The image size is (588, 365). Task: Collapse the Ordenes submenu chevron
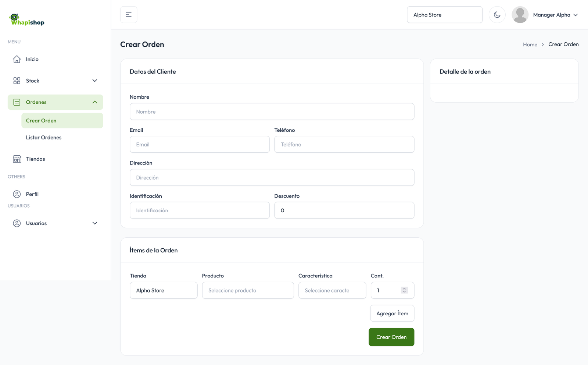tap(95, 102)
